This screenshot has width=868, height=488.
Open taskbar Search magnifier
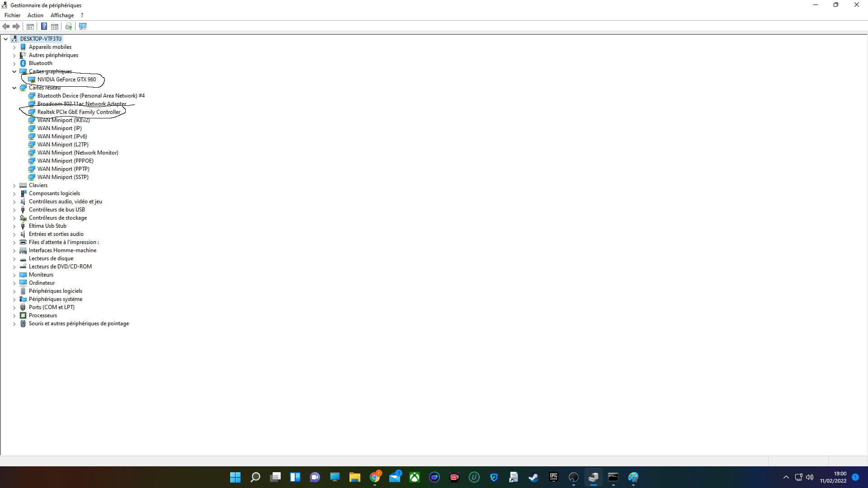[255, 477]
